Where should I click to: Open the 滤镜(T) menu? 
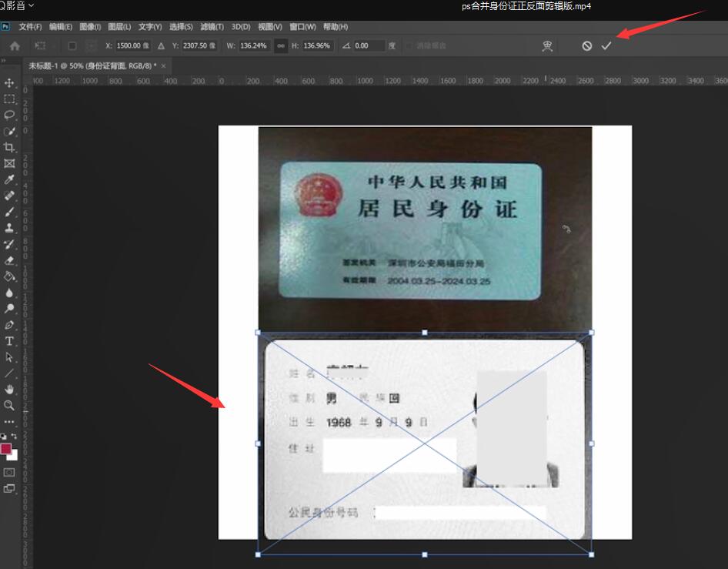(212, 27)
